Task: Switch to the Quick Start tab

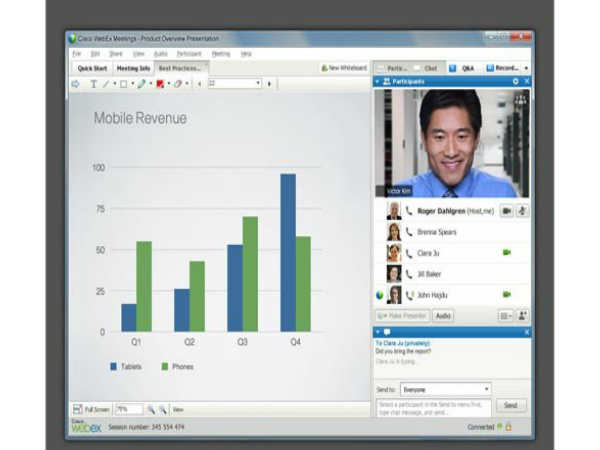Action: 92,68
